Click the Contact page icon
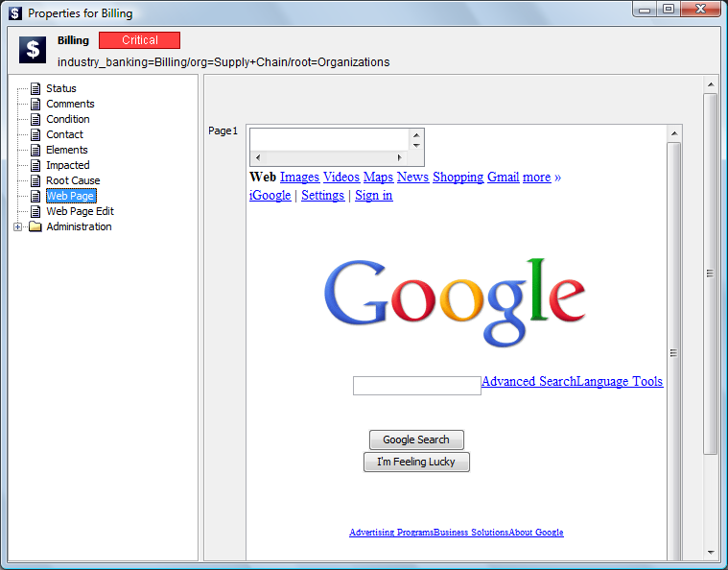The height and width of the screenshot is (570, 728). point(35,134)
